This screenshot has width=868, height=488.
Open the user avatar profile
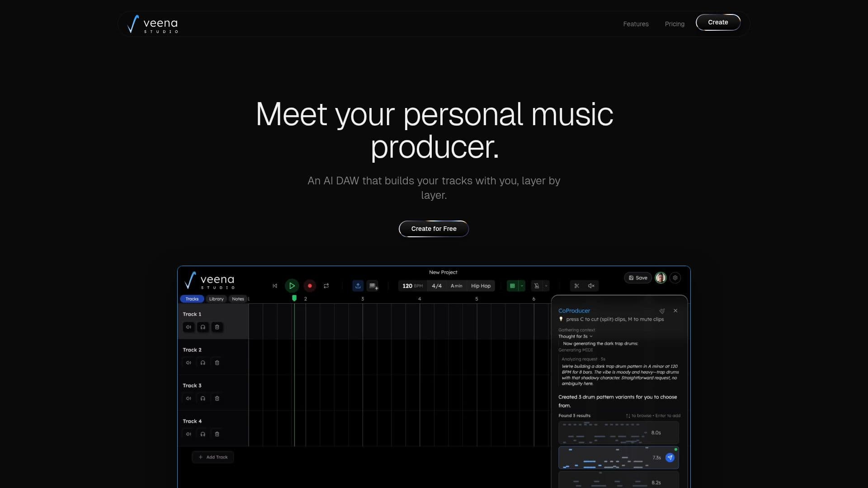(x=660, y=278)
